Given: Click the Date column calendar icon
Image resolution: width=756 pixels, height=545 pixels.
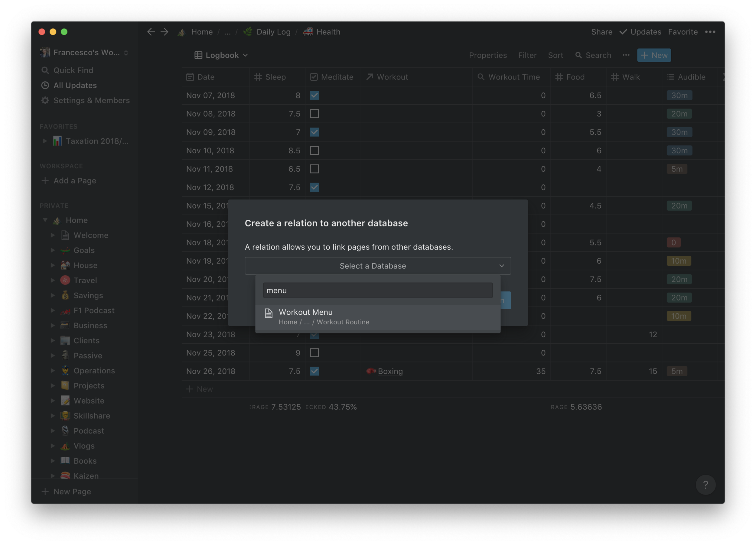Looking at the screenshot, I should coord(190,77).
